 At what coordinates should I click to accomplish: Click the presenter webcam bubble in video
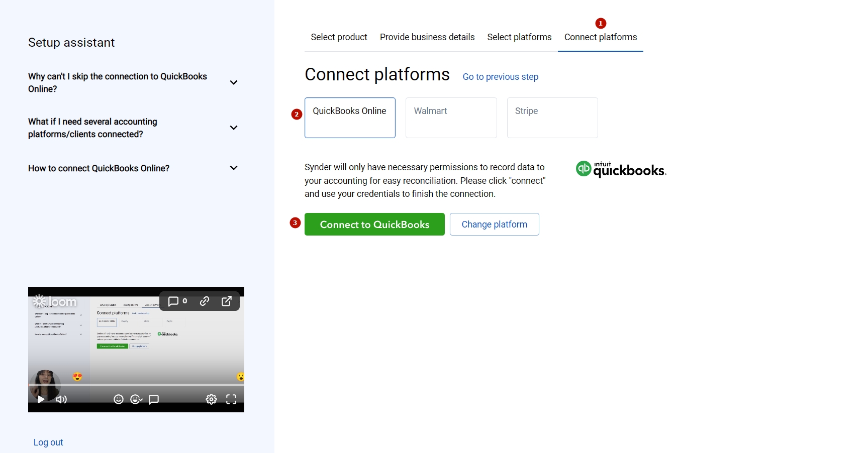point(45,386)
